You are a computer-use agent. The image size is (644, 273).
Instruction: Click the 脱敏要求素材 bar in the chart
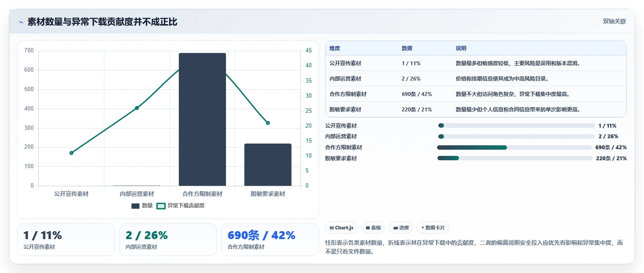[x=268, y=165]
